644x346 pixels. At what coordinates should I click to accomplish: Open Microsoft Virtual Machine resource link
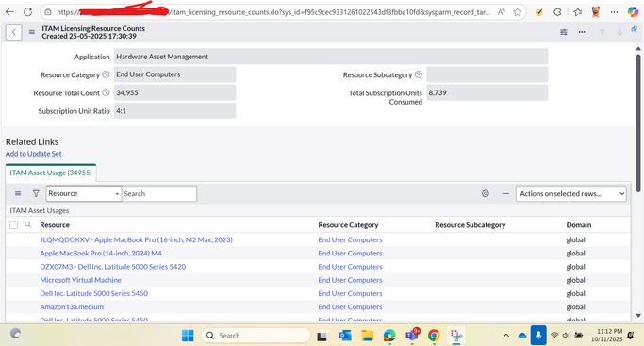coord(80,280)
